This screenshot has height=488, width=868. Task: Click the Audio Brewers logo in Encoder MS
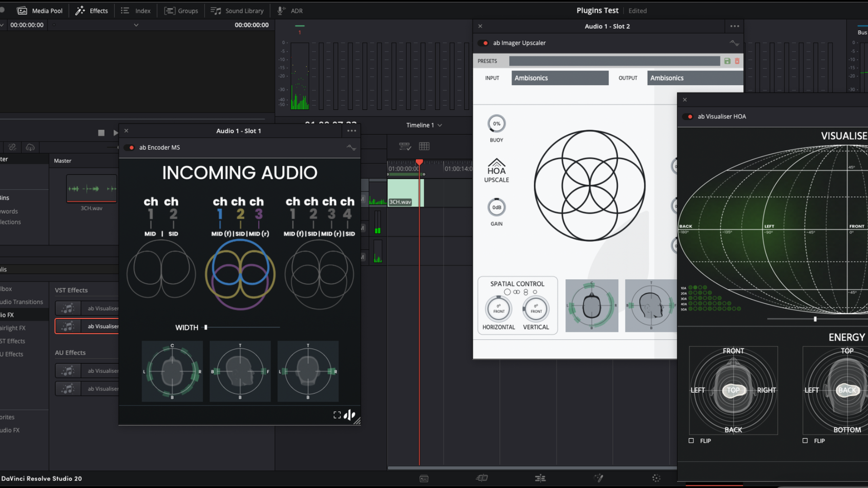pos(349,415)
